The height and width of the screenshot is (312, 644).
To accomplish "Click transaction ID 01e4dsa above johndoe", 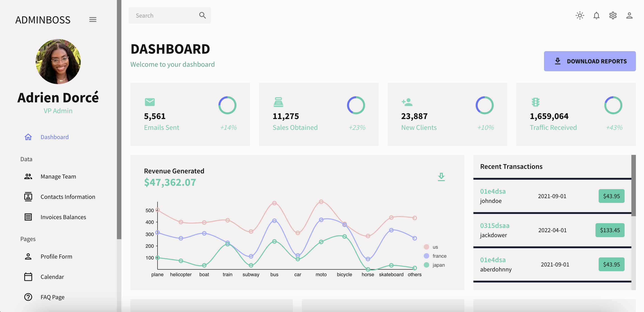I will click(x=493, y=191).
